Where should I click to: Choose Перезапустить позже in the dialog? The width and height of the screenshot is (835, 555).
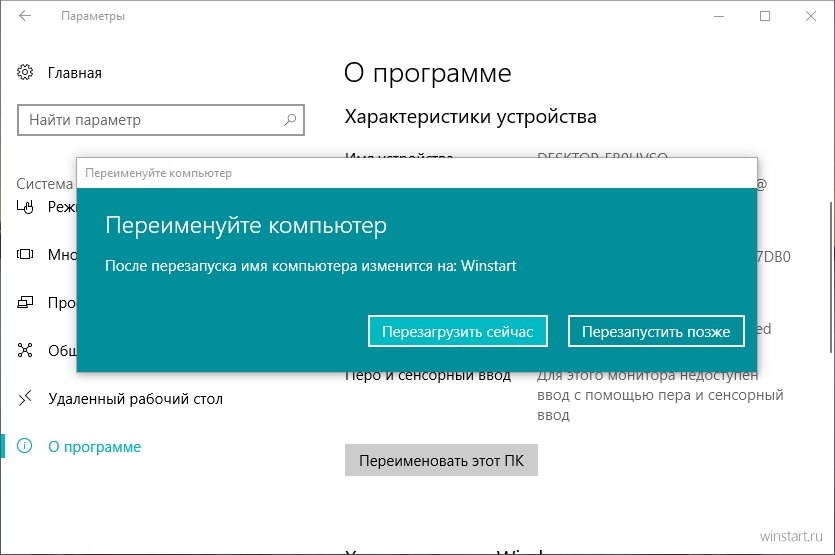pyautogui.click(x=656, y=331)
